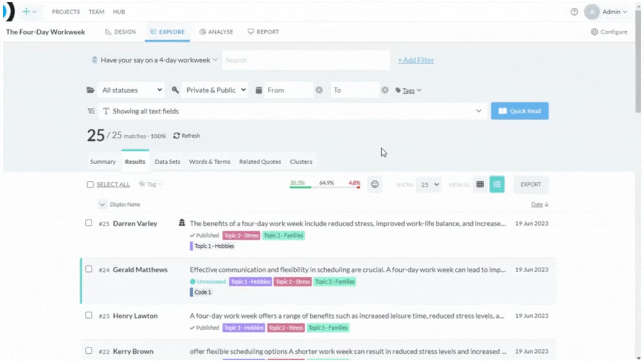Tick the Select All checkbox

pos(91,185)
